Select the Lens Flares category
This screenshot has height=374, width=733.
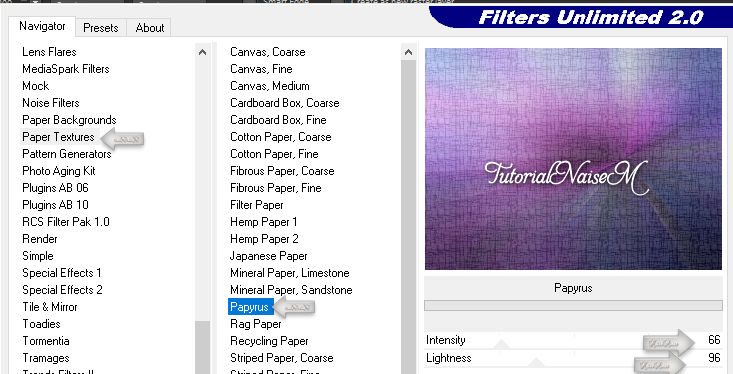pyautogui.click(x=49, y=52)
